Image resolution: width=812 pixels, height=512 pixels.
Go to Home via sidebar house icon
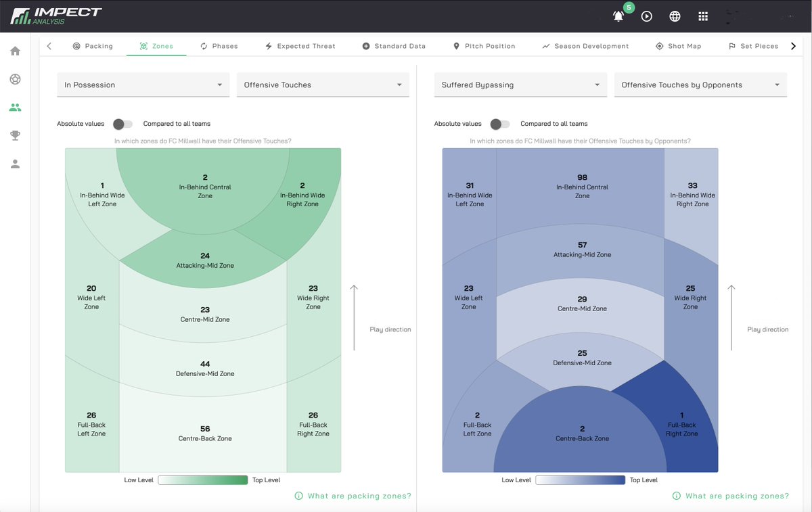click(15, 51)
